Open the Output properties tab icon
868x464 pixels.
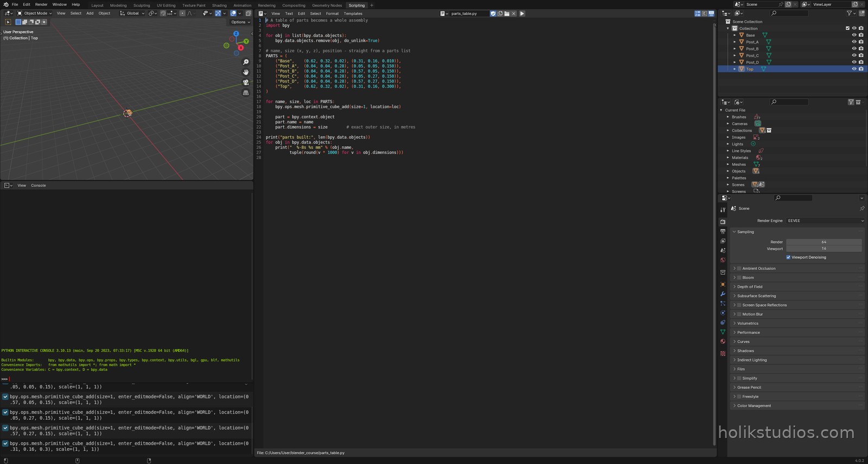723,231
